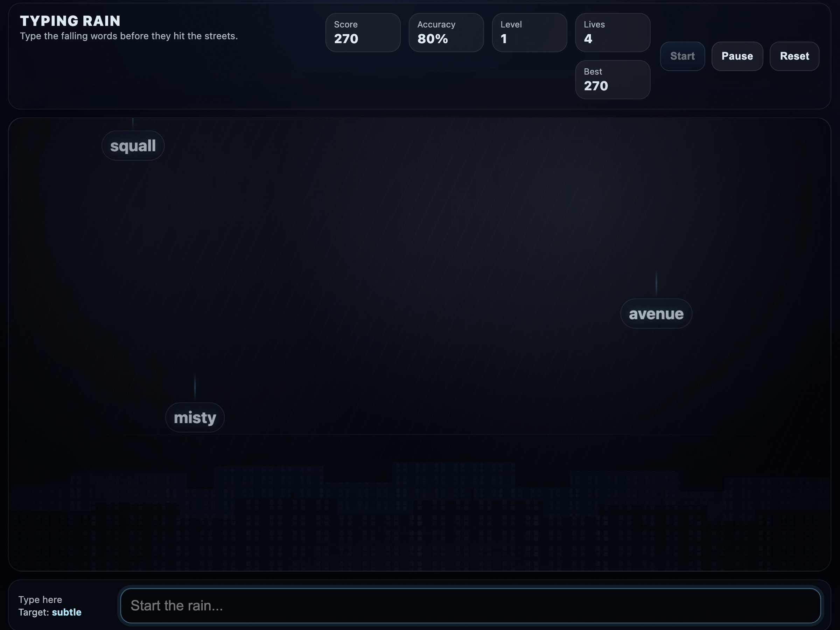The width and height of the screenshot is (840, 630).
Task: Click the rain trail above misty
Action: (195, 387)
